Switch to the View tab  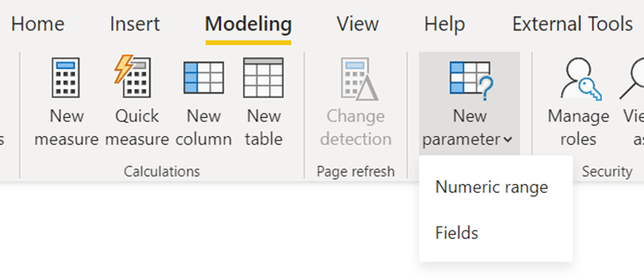[357, 24]
